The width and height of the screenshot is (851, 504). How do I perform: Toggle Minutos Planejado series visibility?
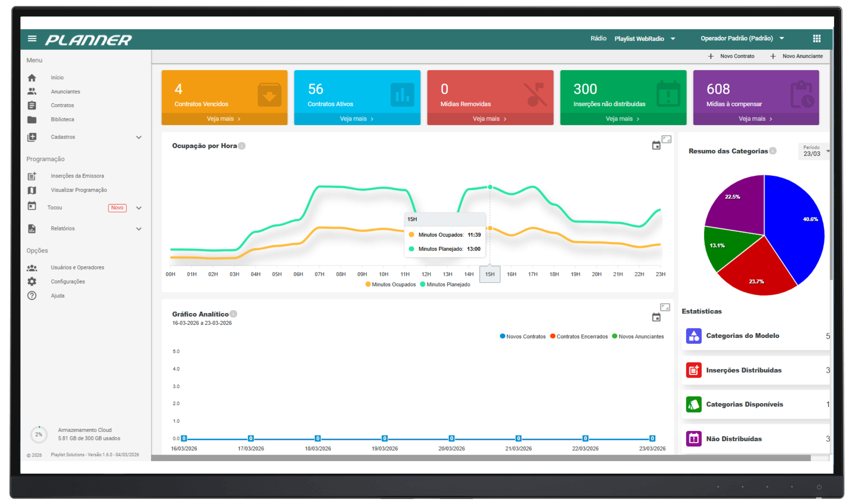(x=445, y=284)
